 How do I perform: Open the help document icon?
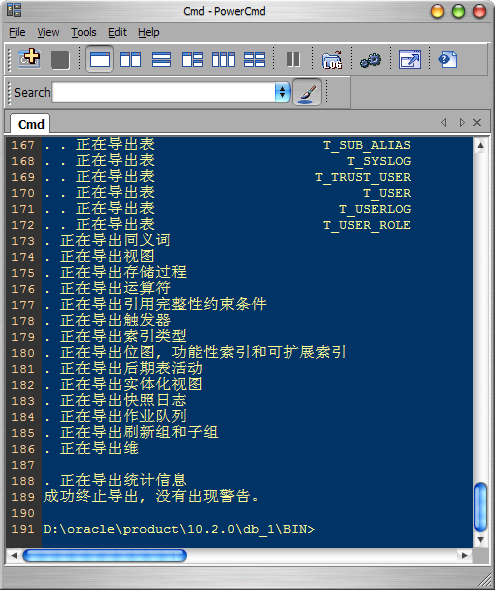[x=448, y=59]
